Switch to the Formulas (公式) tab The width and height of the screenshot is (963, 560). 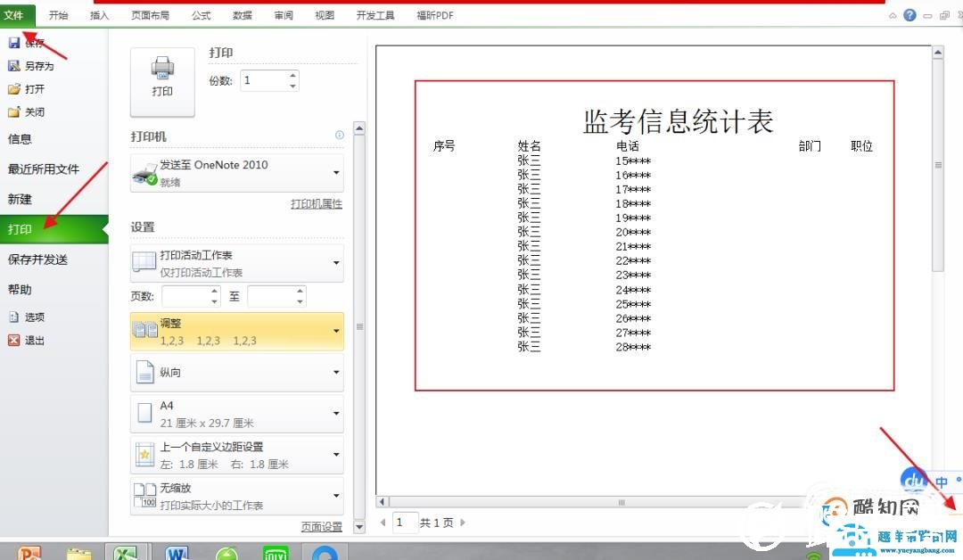click(x=201, y=15)
